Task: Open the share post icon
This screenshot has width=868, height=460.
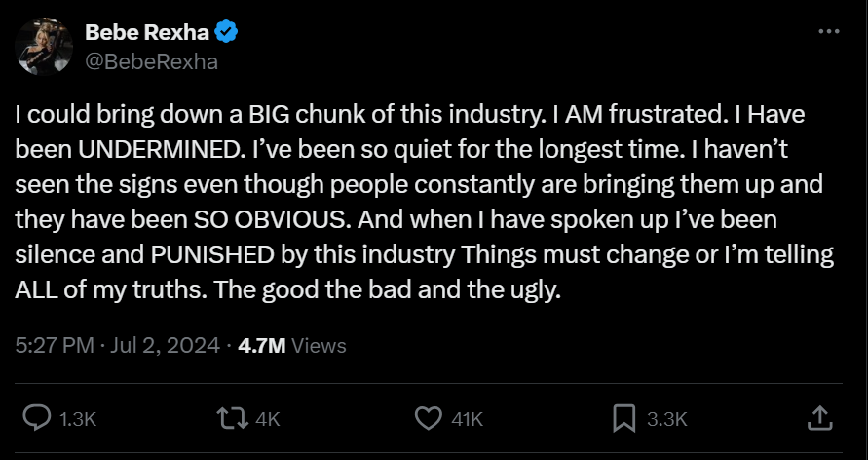Action: [821, 419]
